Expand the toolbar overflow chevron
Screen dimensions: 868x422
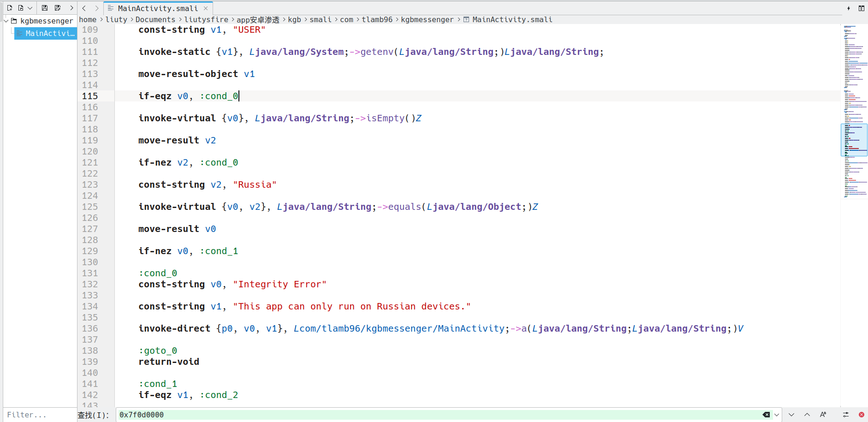click(x=71, y=8)
